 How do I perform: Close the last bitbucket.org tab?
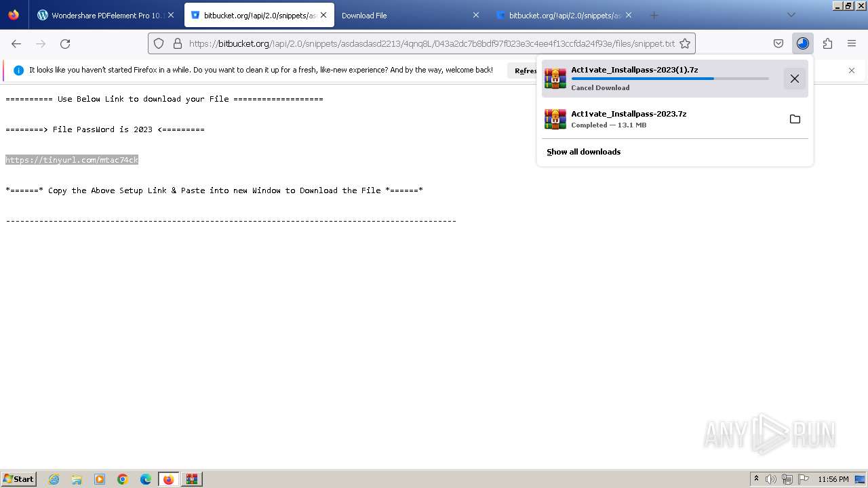(629, 15)
